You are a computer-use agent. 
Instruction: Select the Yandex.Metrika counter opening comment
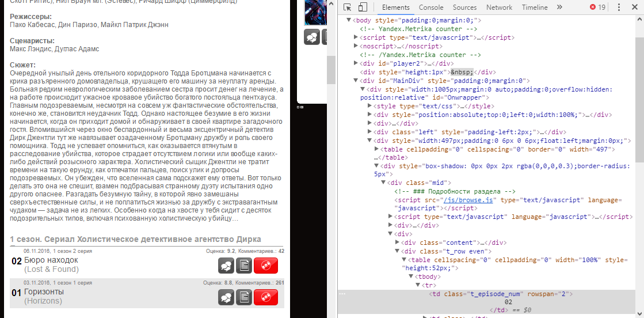pos(418,29)
